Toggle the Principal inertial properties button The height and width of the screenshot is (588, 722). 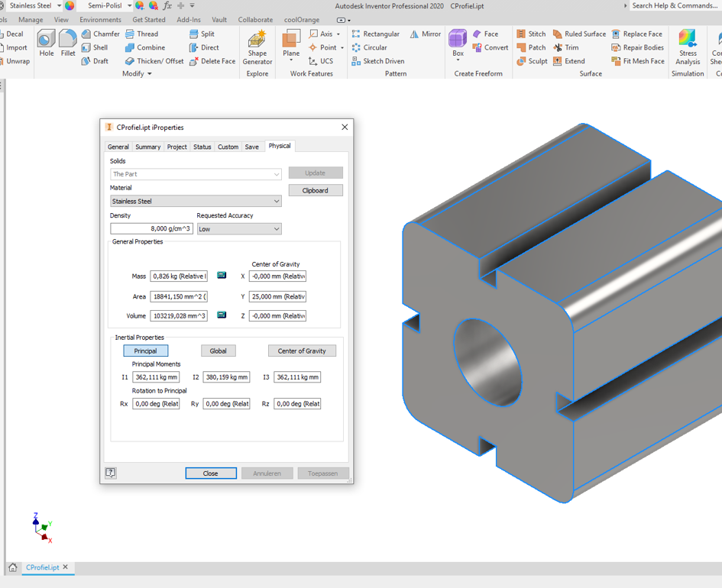tap(145, 351)
